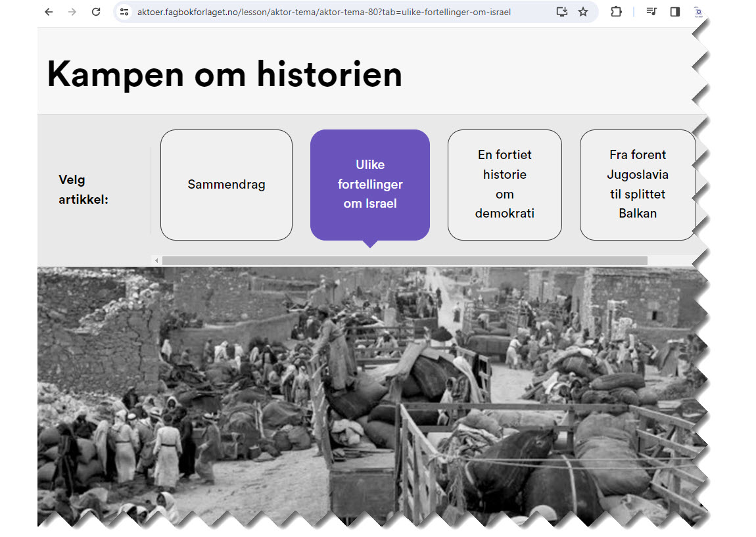The width and height of the screenshot is (756, 537).
Task: Open the browser extensions puzzle icon
Action: tap(616, 12)
